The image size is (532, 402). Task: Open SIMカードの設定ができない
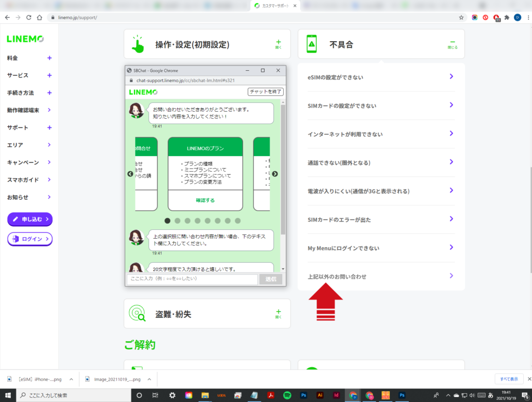coord(381,106)
